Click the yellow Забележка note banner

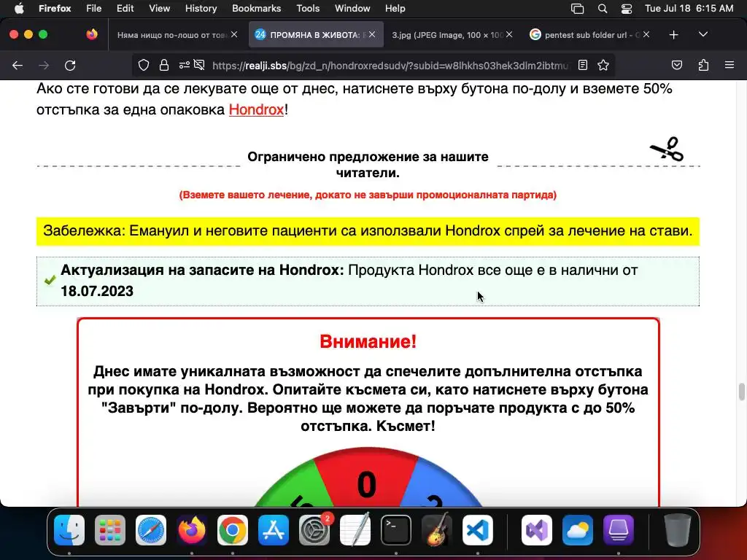coord(368,231)
